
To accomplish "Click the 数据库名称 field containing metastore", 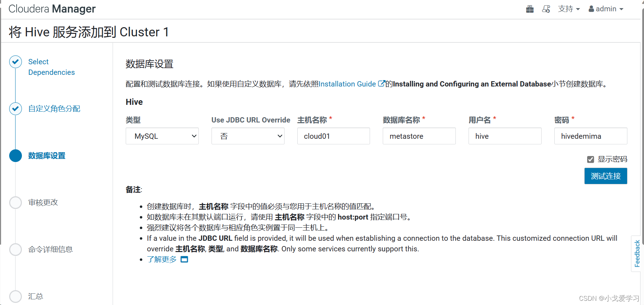I will point(419,136).
